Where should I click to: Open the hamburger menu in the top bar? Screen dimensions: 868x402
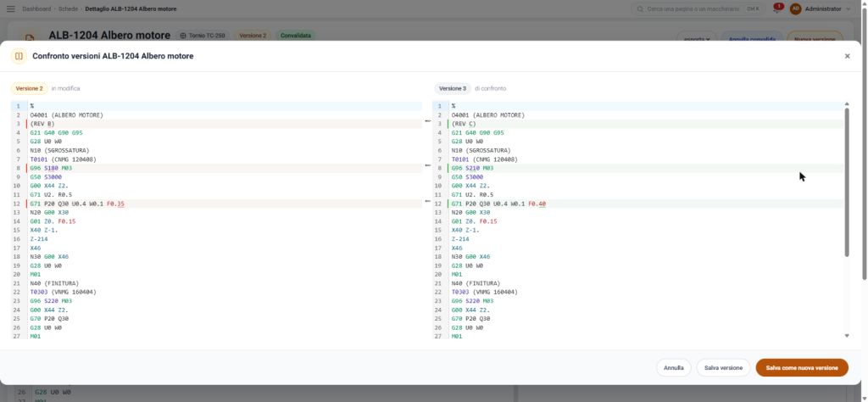click(10, 8)
